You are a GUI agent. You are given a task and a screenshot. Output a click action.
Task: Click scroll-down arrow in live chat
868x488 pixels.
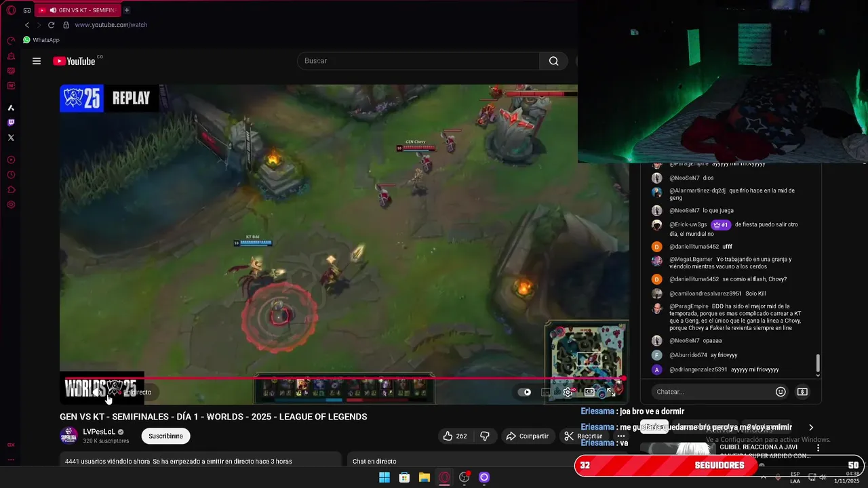pyautogui.click(x=818, y=375)
